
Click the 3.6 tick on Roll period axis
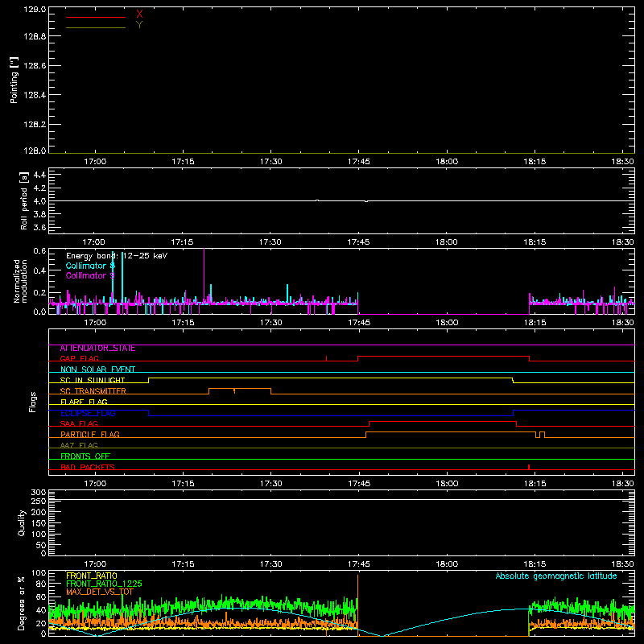click(39, 228)
